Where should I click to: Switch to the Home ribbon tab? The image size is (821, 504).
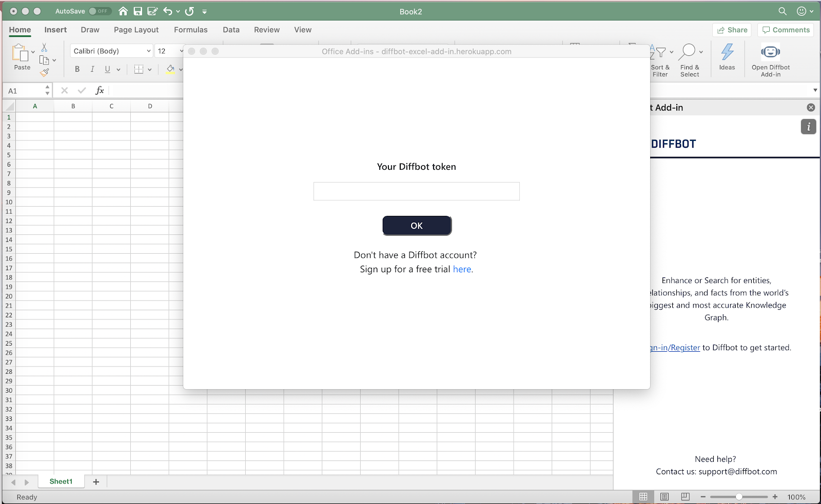coord(20,30)
